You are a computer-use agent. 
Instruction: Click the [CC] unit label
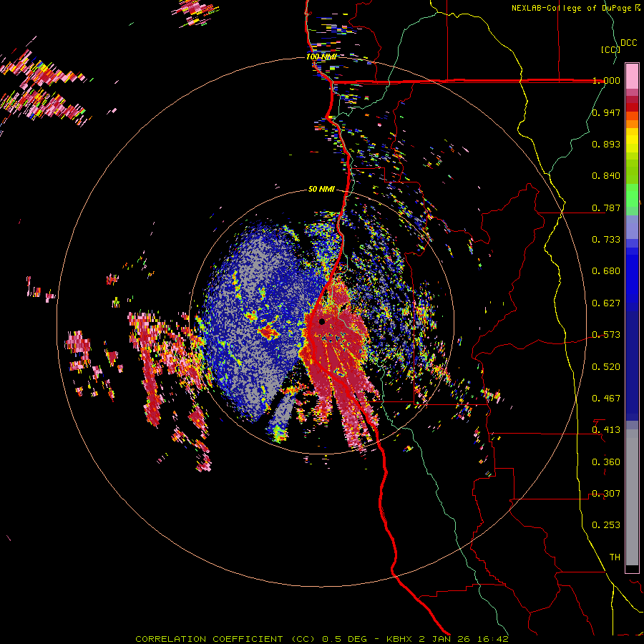click(610, 49)
